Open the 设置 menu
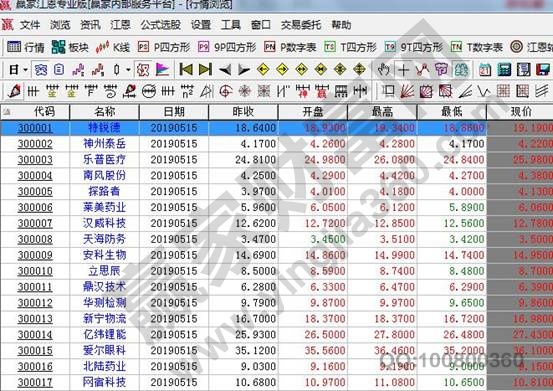 pos(201,25)
